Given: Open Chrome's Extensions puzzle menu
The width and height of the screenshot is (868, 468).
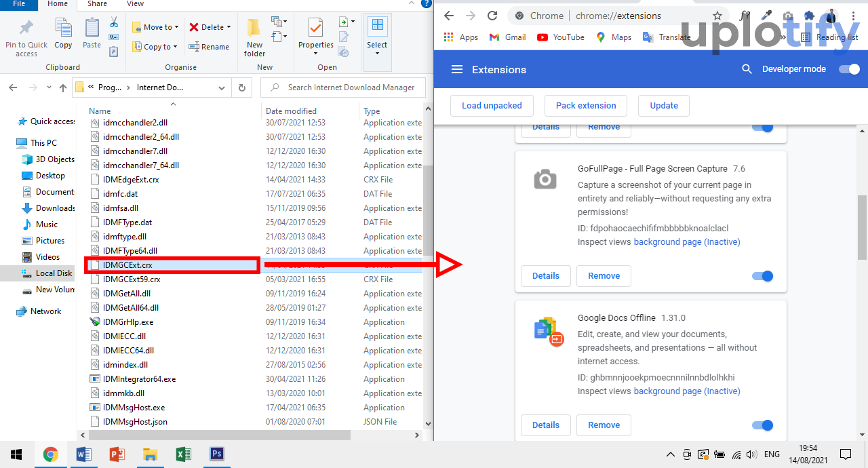Looking at the screenshot, I should [x=809, y=16].
